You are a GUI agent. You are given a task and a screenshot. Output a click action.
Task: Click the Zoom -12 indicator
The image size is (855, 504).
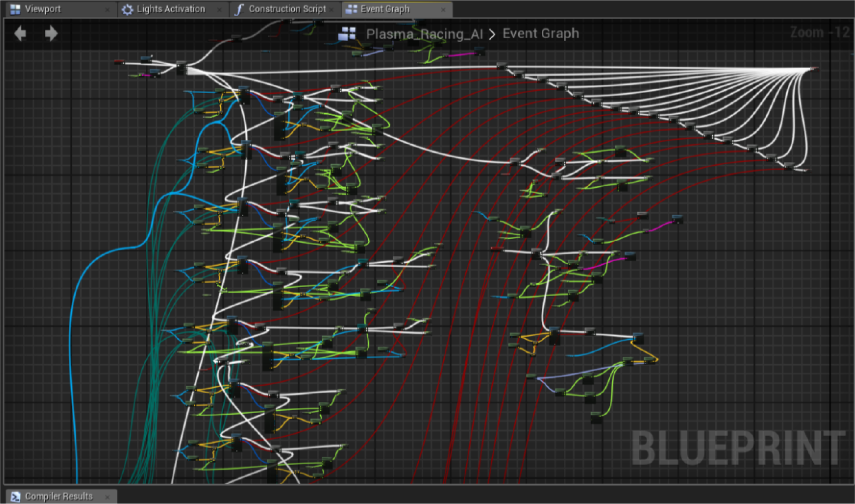click(820, 33)
